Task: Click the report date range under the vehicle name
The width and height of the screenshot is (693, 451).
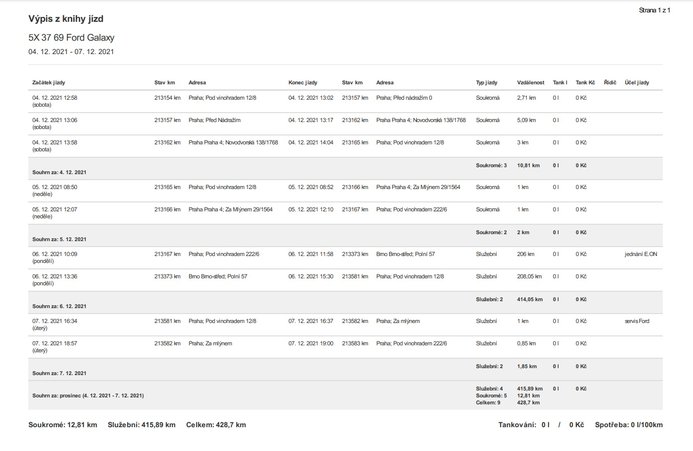Action: click(71, 52)
